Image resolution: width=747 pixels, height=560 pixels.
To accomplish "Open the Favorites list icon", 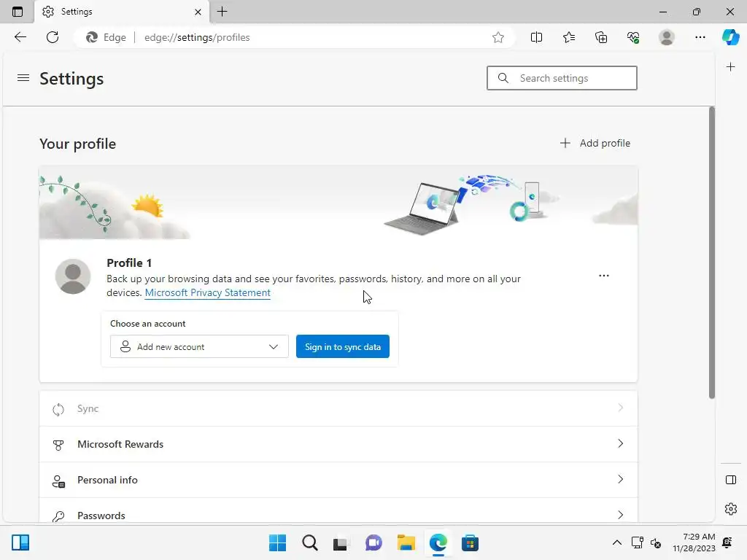I will pos(569,37).
